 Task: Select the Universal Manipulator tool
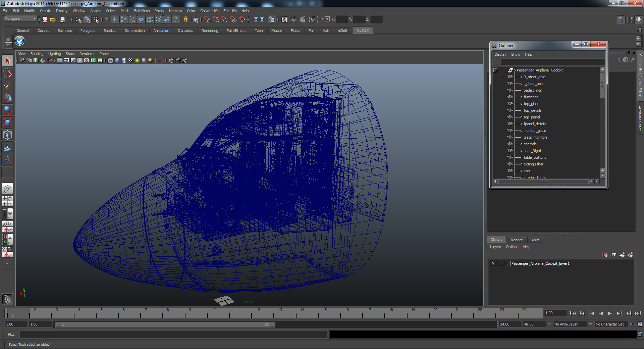point(7,135)
